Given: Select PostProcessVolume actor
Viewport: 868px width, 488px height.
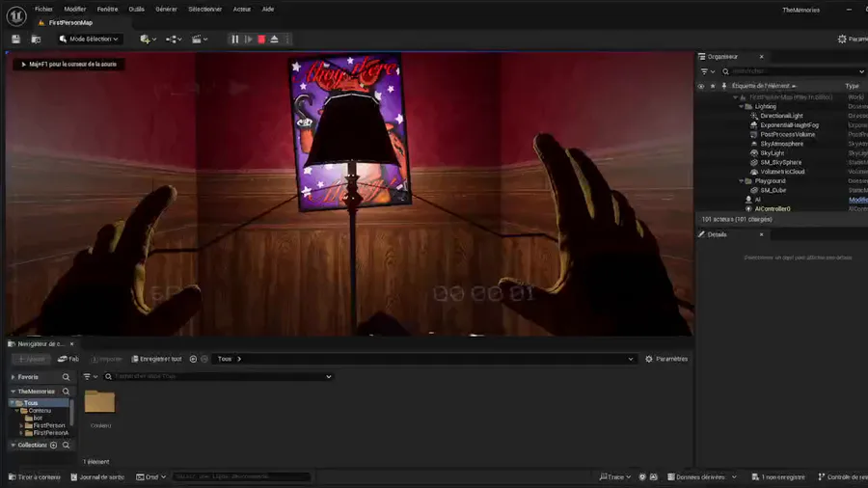Looking at the screenshot, I should pos(787,134).
